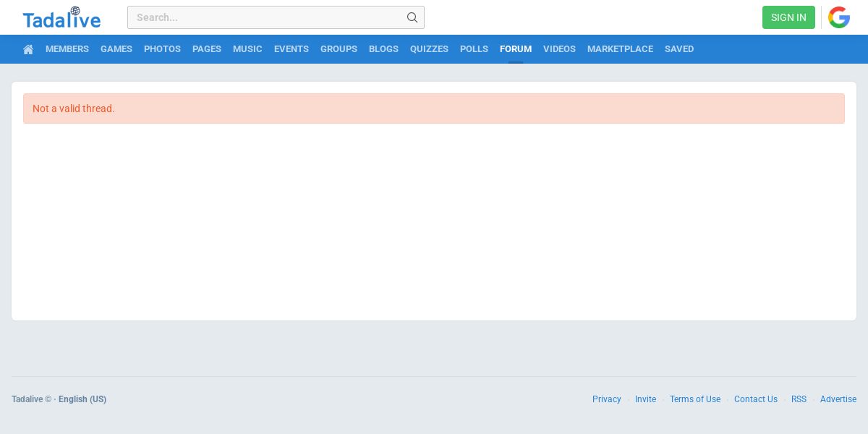Image resolution: width=868 pixels, height=434 pixels.
Task: Open the Videos section
Action: point(559,49)
